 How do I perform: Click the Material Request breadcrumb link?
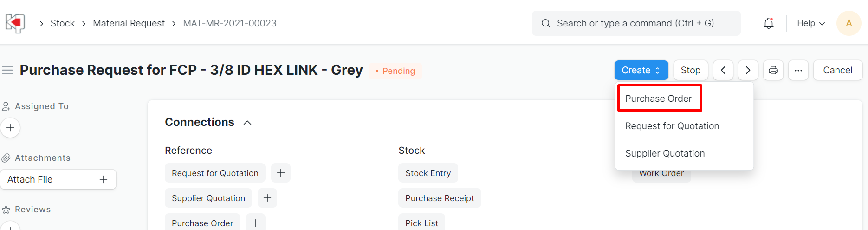pos(129,23)
